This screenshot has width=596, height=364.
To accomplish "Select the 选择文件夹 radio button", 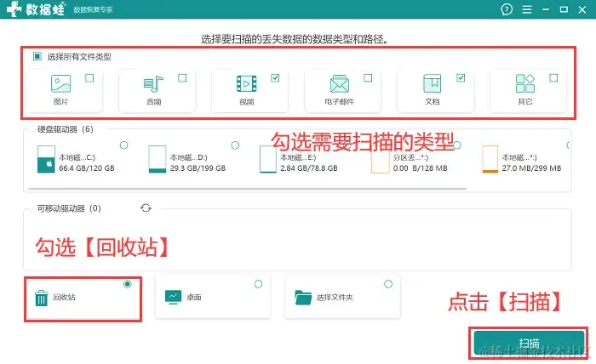I will pos(388,284).
